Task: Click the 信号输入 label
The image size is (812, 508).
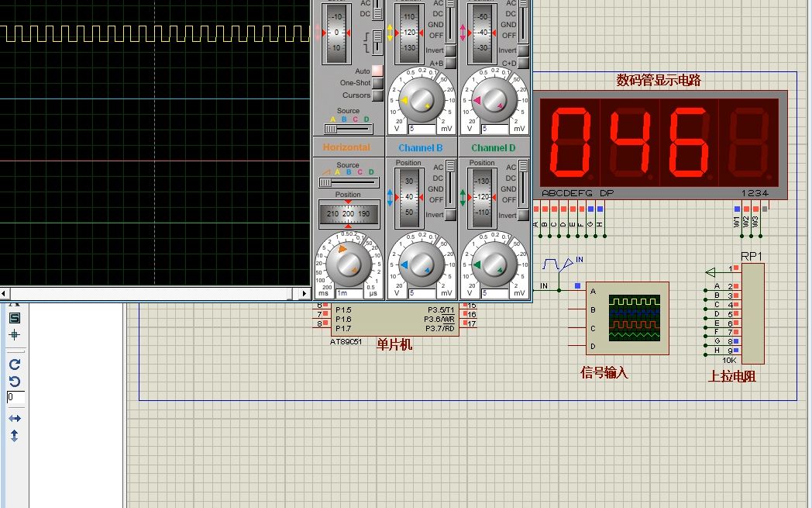Action: 604,372
